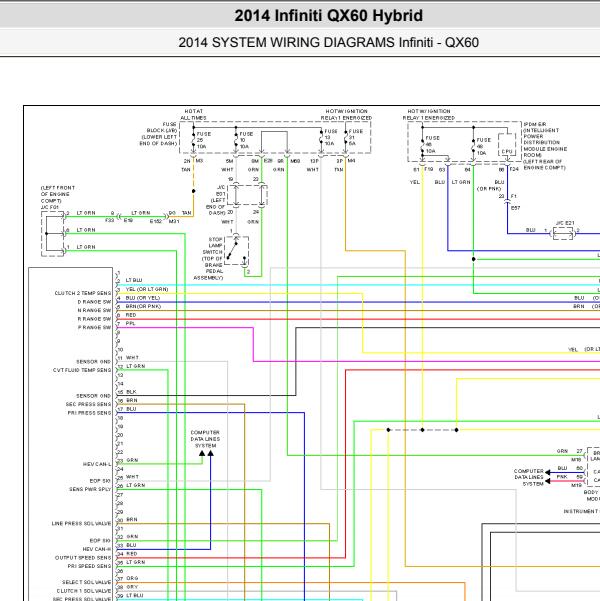600x601 pixels.
Task: Click the '(LEFT FRONT OF ENGINE COMPT)' location note
Action: coord(58,194)
